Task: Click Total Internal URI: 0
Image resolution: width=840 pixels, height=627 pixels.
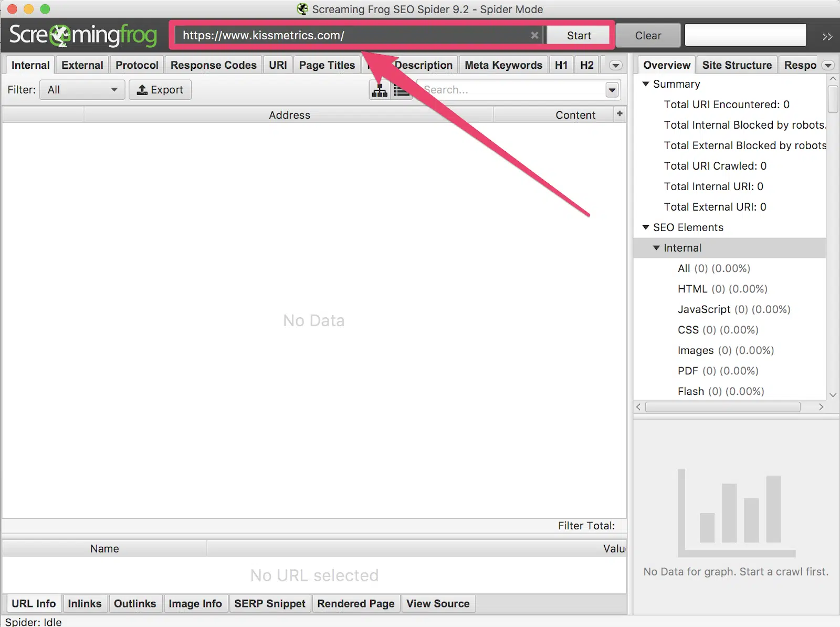Action: point(713,186)
